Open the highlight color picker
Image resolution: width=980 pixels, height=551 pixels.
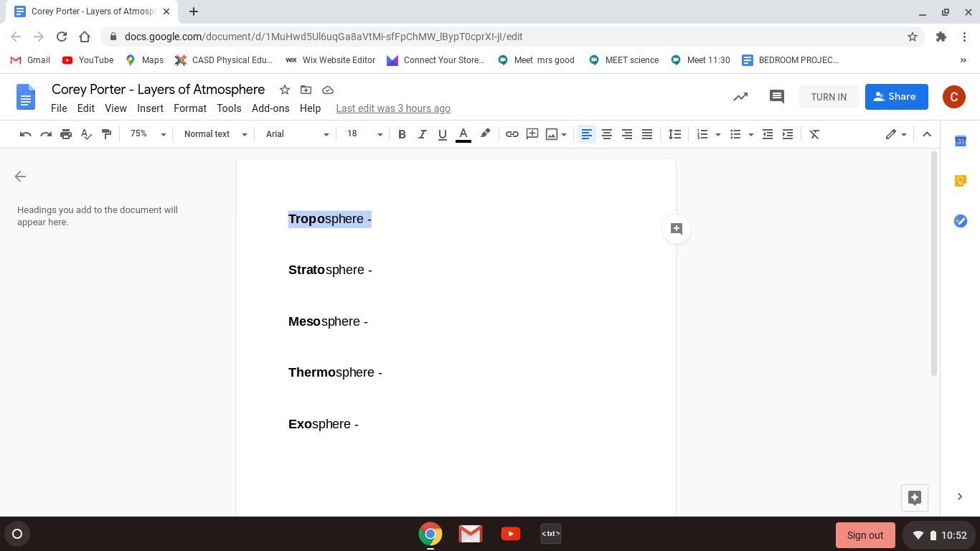(x=485, y=134)
